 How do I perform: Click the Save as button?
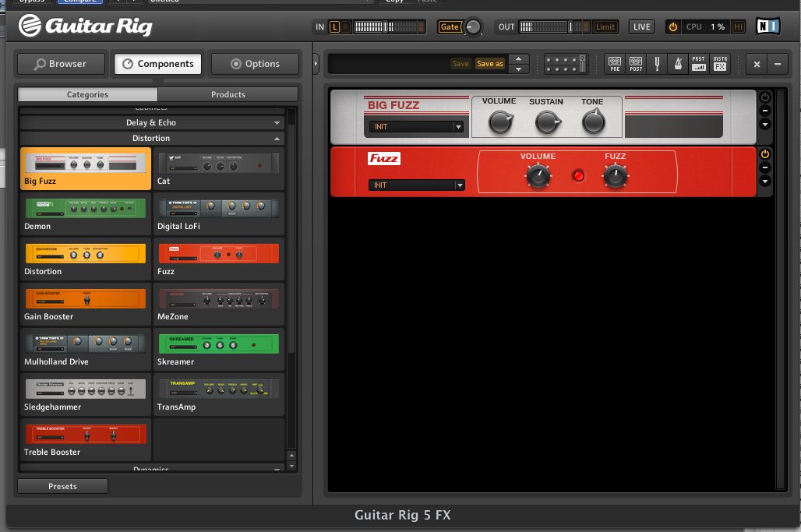(x=490, y=64)
